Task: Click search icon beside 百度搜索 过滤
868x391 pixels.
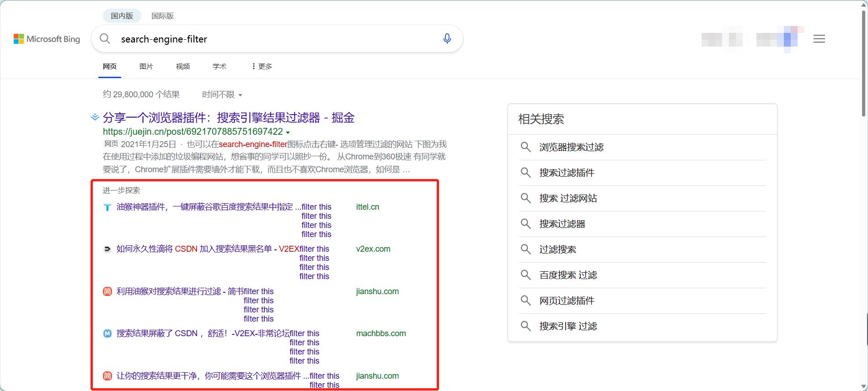Action: pyautogui.click(x=525, y=275)
